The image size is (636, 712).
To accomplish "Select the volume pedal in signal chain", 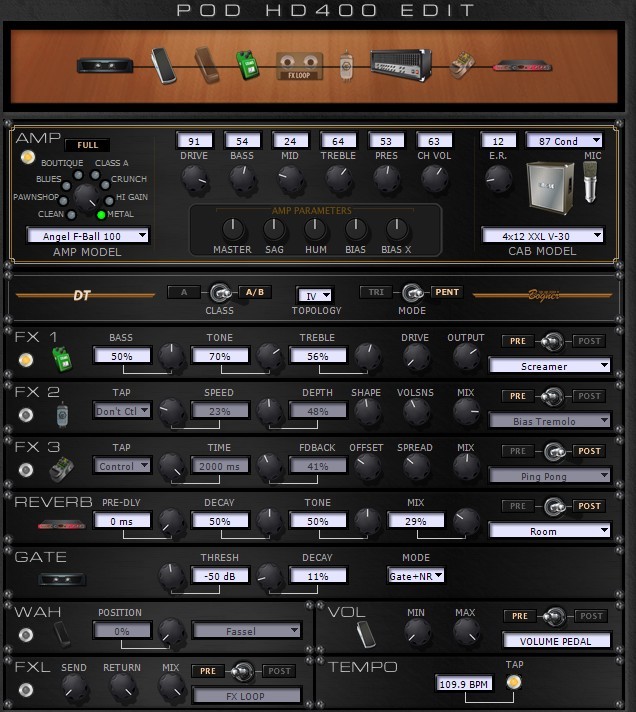I will coord(163,66).
